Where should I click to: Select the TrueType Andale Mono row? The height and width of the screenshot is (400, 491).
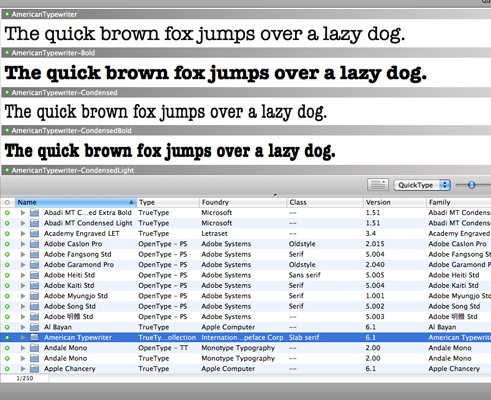coord(245,358)
